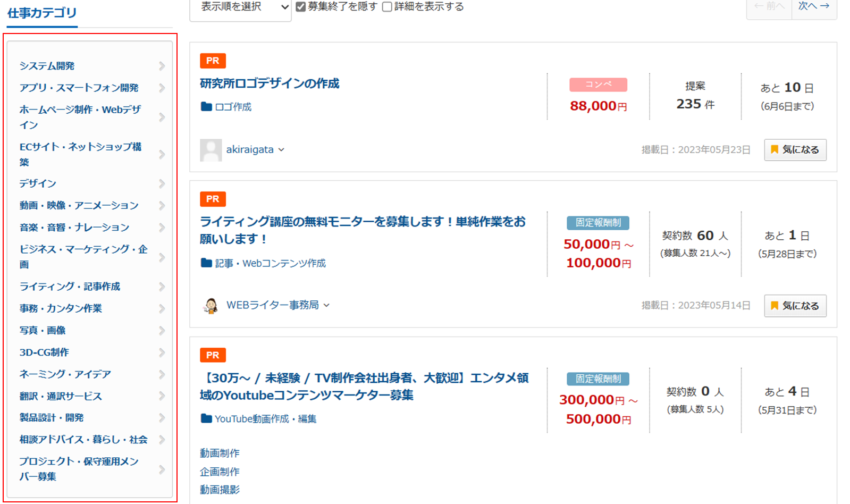The image size is (850, 504).
Task: Expand WEBライター事務局 dropdown arrow
Action: [326, 305]
